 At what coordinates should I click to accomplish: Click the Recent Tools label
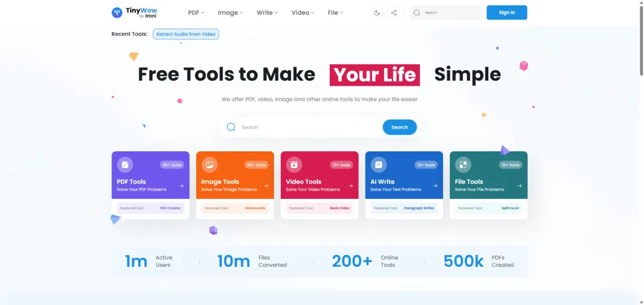tap(129, 34)
